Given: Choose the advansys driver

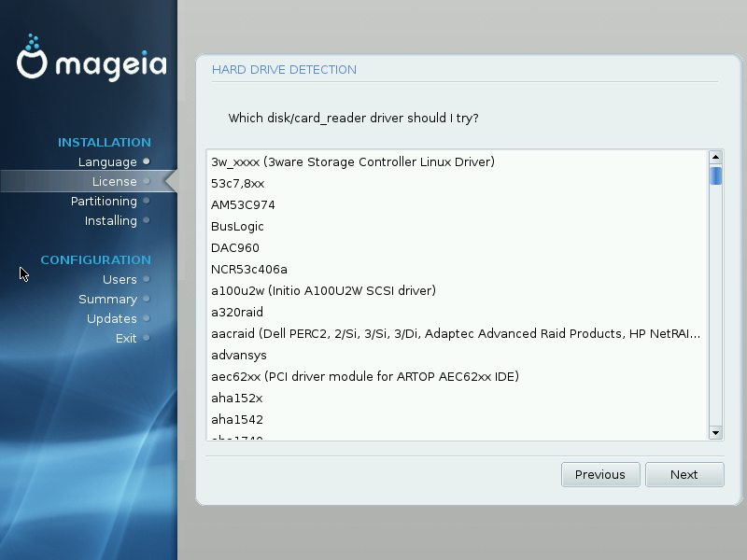Looking at the screenshot, I should click(458, 355).
